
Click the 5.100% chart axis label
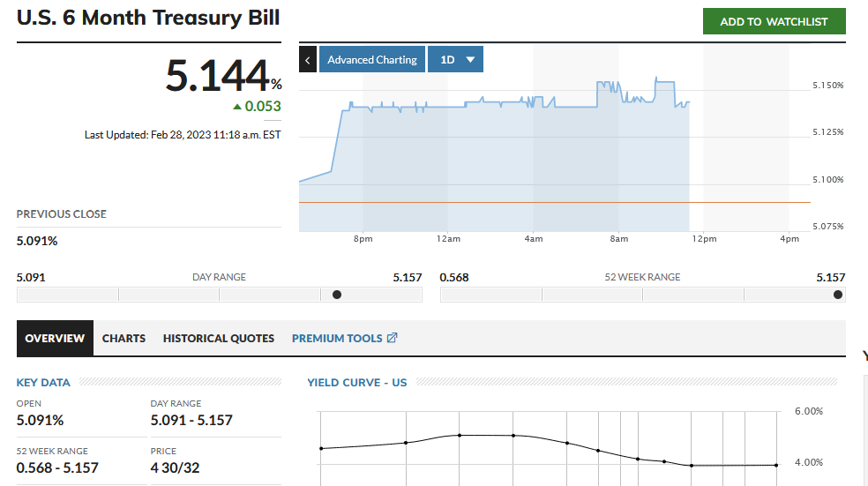pos(828,179)
